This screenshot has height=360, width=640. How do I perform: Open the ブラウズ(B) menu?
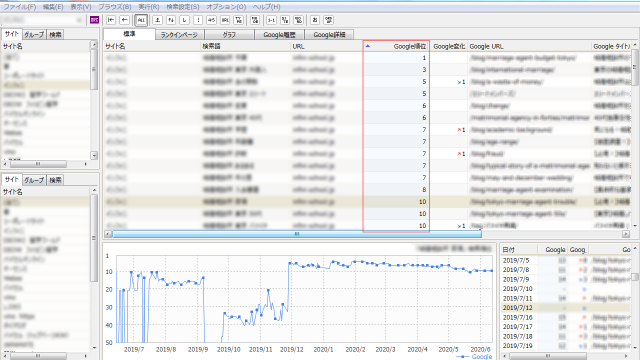pos(115,7)
